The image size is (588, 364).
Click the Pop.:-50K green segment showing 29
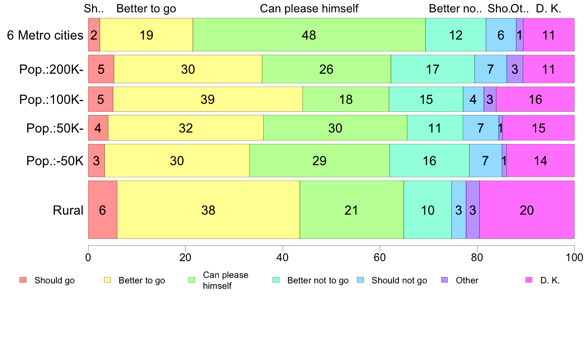pyautogui.click(x=320, y=160)
